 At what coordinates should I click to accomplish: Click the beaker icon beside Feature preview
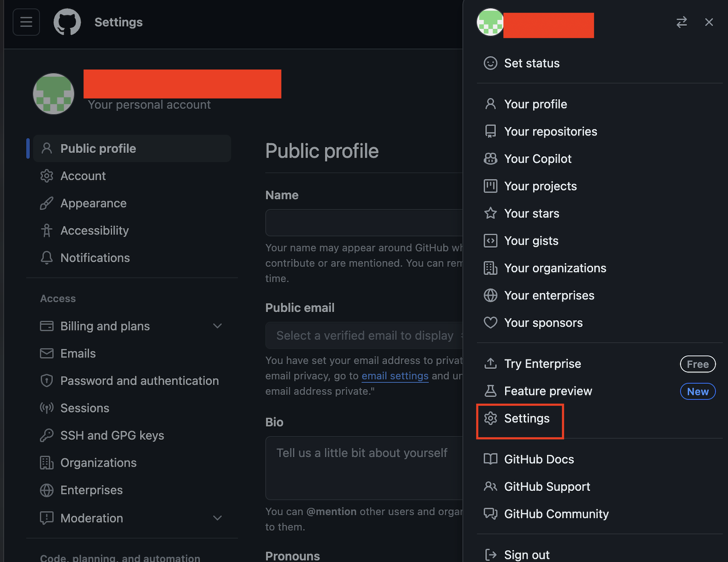[490, 391]
